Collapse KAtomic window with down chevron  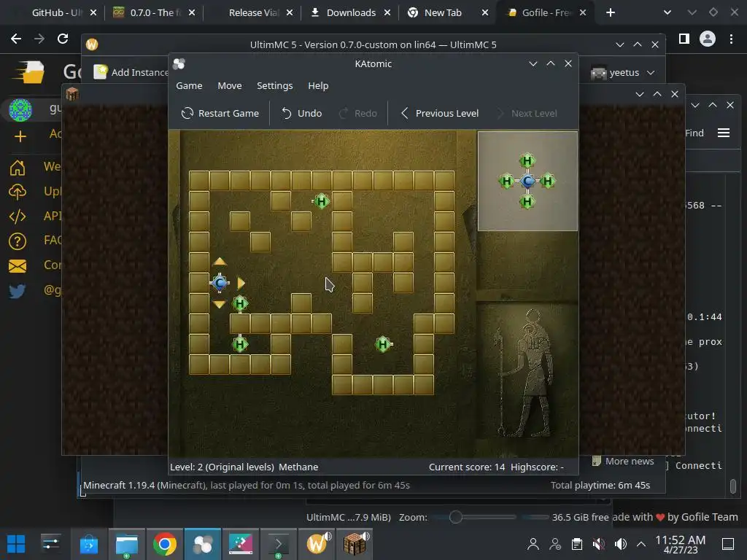(533, 63)
